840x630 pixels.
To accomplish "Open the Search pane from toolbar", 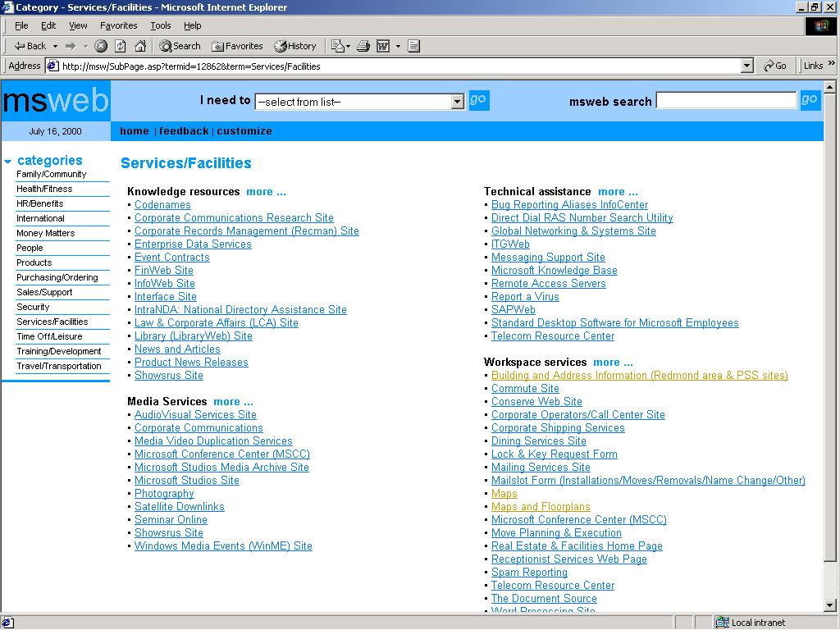I will (x=180, y=46).
